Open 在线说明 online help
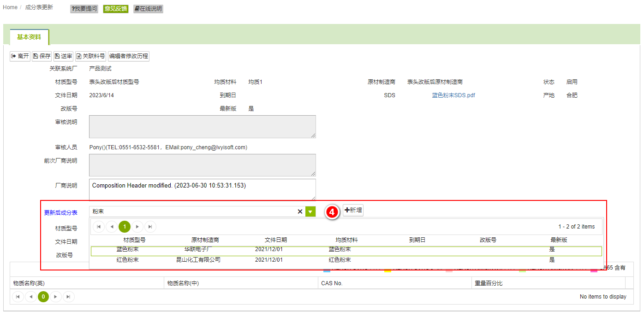This screenshot has width=644, height=317. click(x=148, y=9)
